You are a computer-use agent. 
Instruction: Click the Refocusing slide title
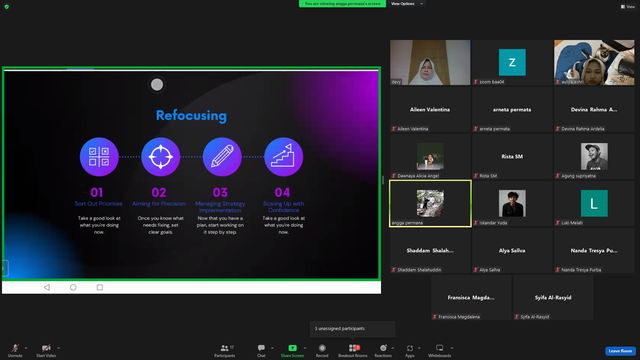click(x=191, y=115)
